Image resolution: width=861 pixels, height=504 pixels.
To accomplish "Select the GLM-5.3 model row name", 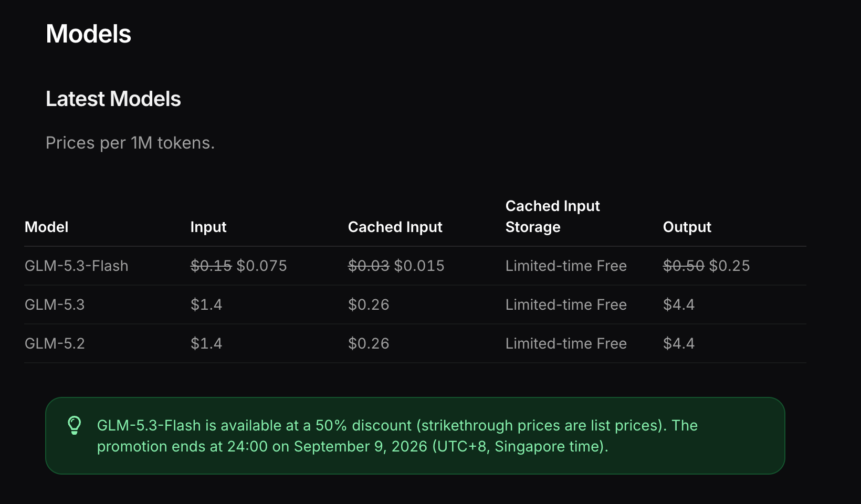I will (x=55, y=304).
